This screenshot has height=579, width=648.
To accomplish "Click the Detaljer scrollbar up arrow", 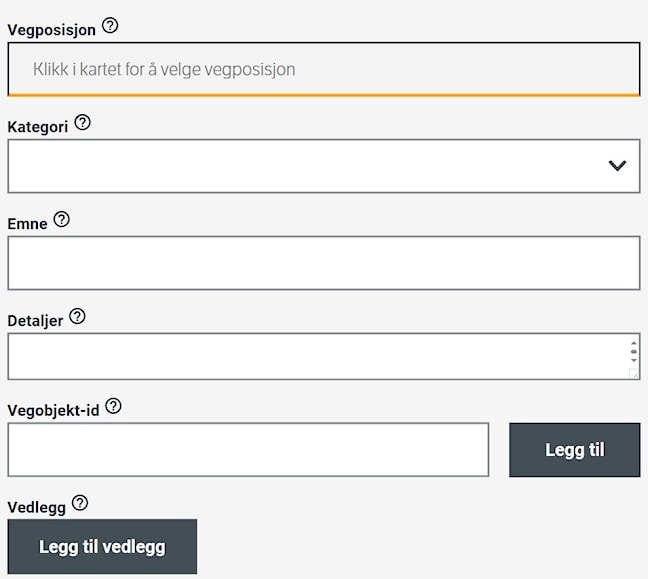I will 634,343.
